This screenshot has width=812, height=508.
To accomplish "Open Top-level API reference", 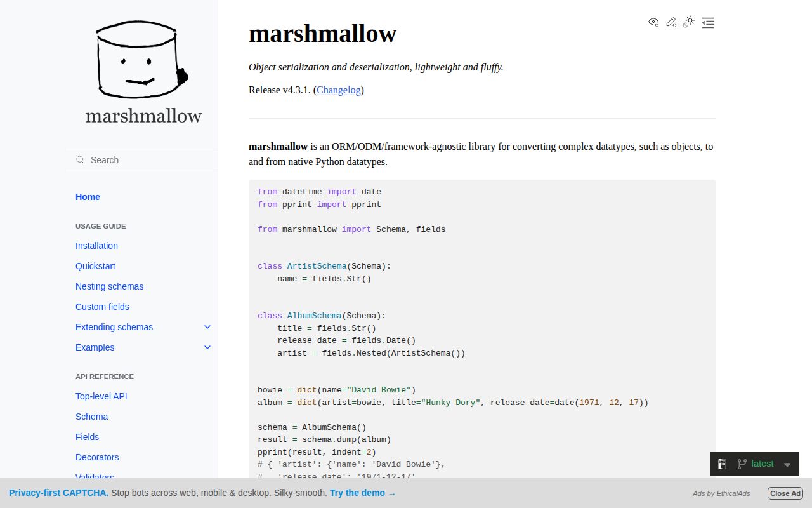I will pyautogui.click(x=101, y=396).
